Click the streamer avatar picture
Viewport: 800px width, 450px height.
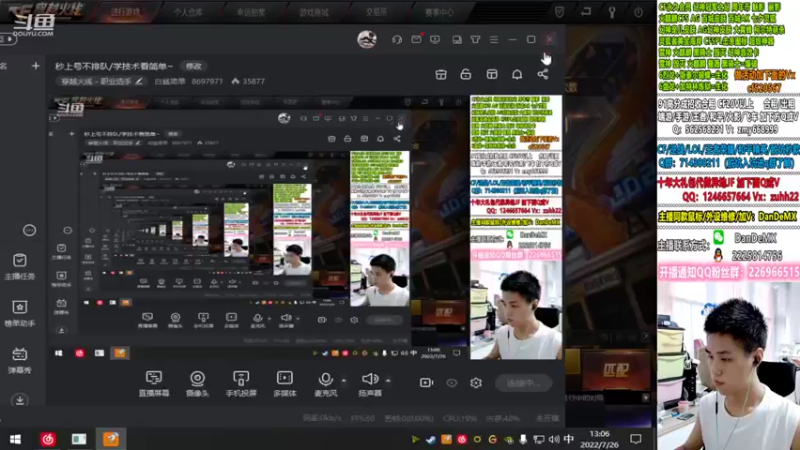[367, 39]
